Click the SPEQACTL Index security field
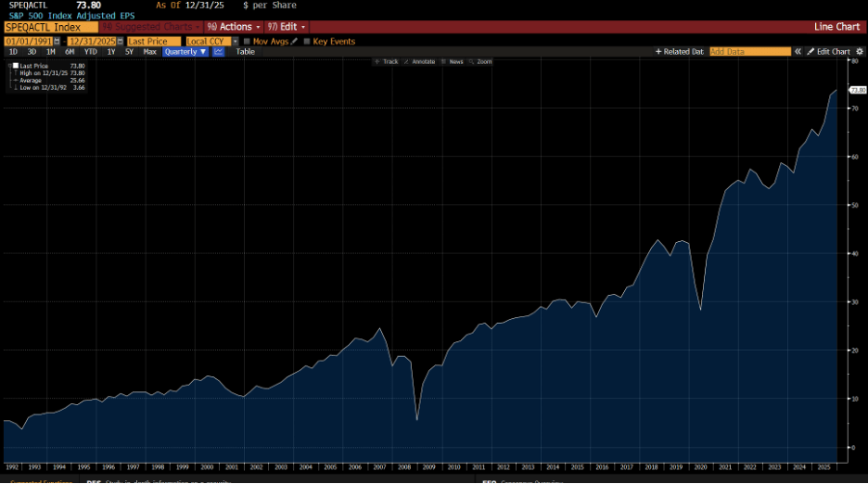Screen dimensions: 868x484 pos(51,27)
